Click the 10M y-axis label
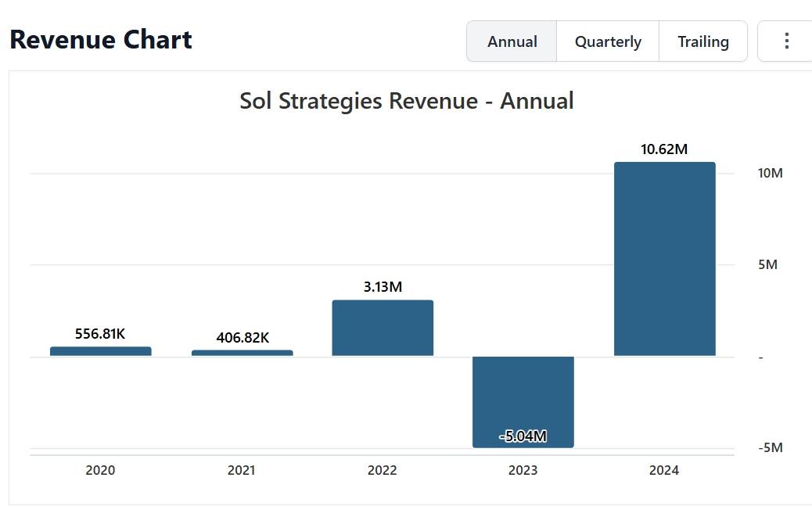This screenshot has height=517, width=812. pyautogui.click(x=770, y=174)
